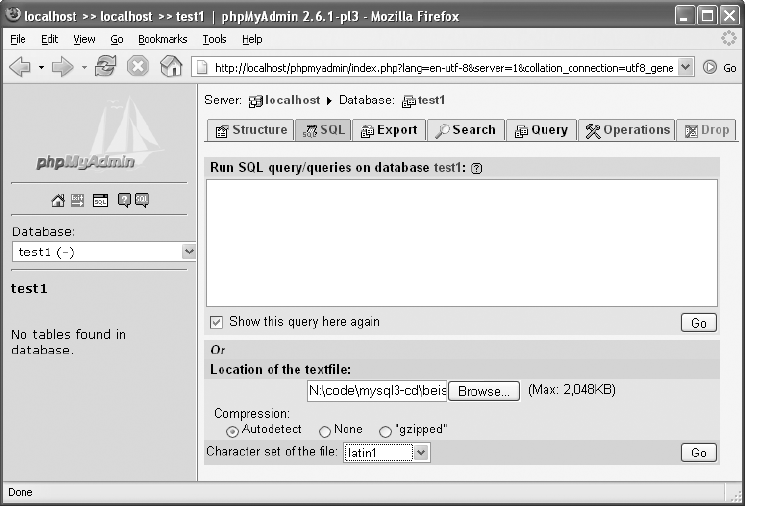Open SQL help icon beside query heading
The image size is (764, 506).
pos(477,168)
